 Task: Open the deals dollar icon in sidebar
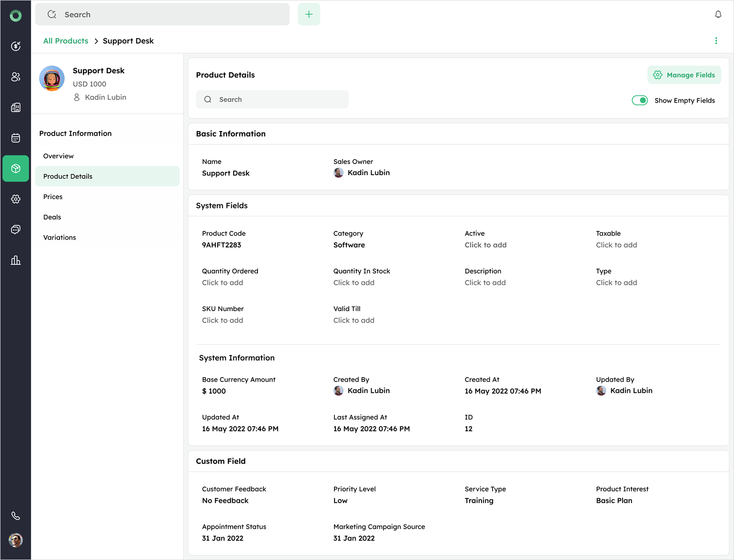[x=16, y=46]
